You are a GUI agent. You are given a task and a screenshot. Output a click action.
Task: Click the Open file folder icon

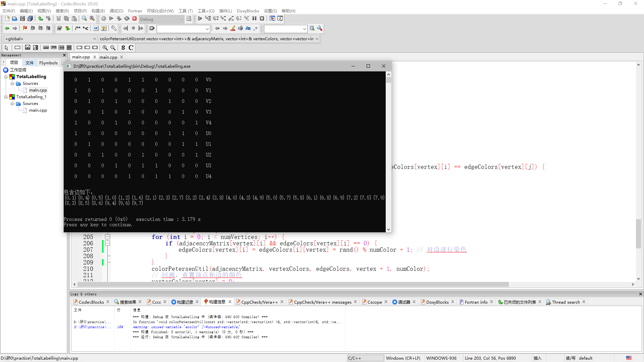pyautogui.click(x=15, y=19)
